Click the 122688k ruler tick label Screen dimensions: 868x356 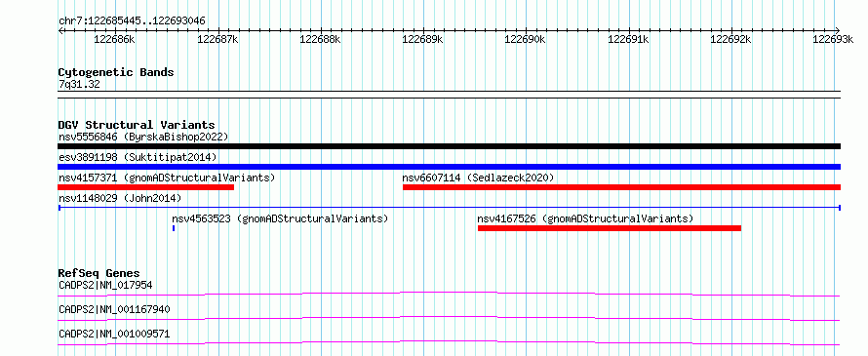(320, 39)
